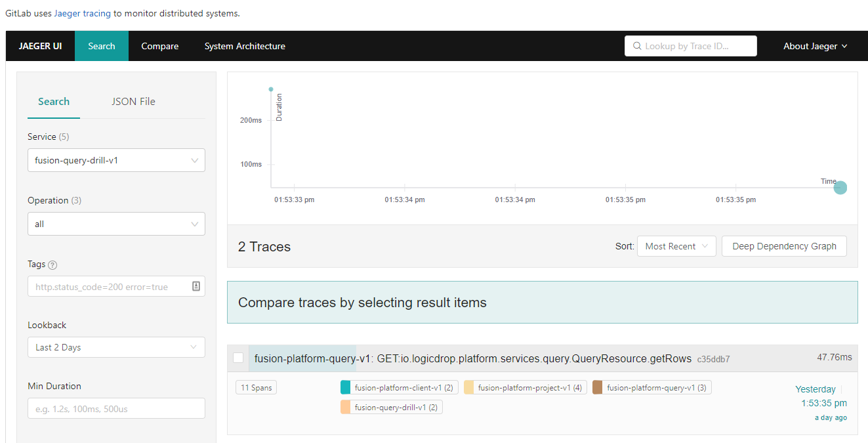868x443 pixels.
Task: Switch to the JSON File tab
Action: point(133,102)
